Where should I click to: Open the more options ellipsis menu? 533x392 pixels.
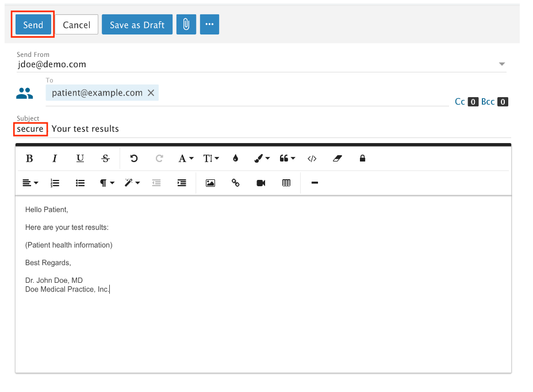click(x=209, y=25)
